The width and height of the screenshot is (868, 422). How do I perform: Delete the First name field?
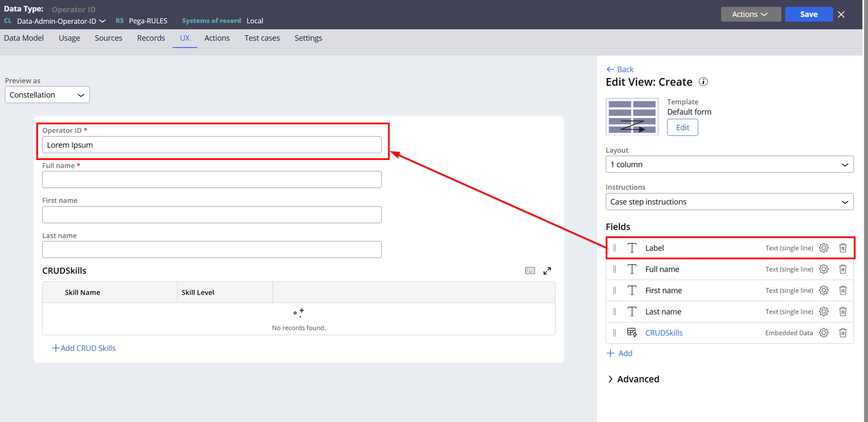coord(843,290)
